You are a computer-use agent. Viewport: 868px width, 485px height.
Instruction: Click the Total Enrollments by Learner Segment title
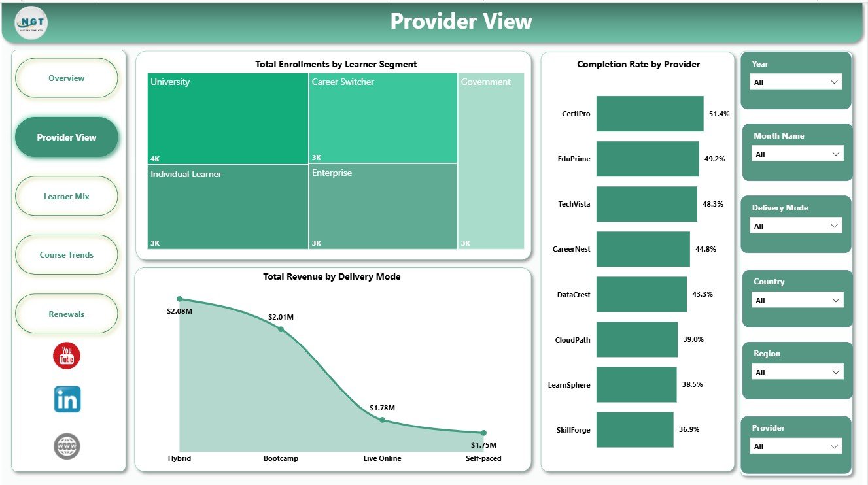tap(336, 64)
